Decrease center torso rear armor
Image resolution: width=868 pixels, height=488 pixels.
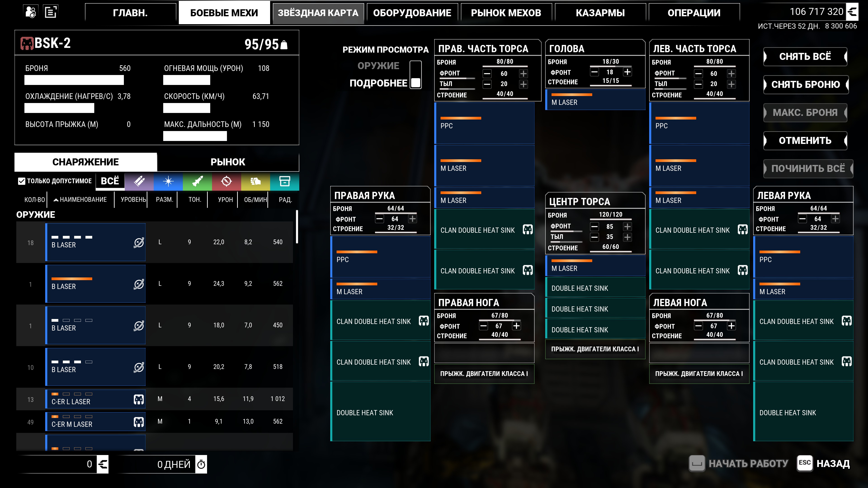[594, 237]
